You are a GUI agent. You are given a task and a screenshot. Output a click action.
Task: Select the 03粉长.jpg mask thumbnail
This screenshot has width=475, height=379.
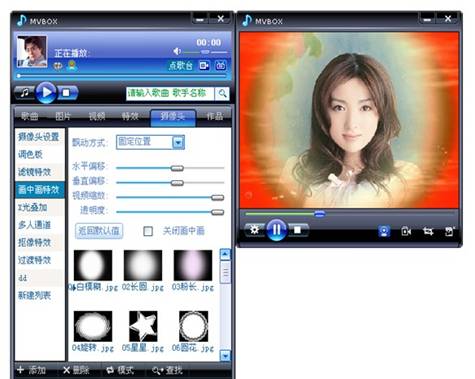[x=193, y=265]
